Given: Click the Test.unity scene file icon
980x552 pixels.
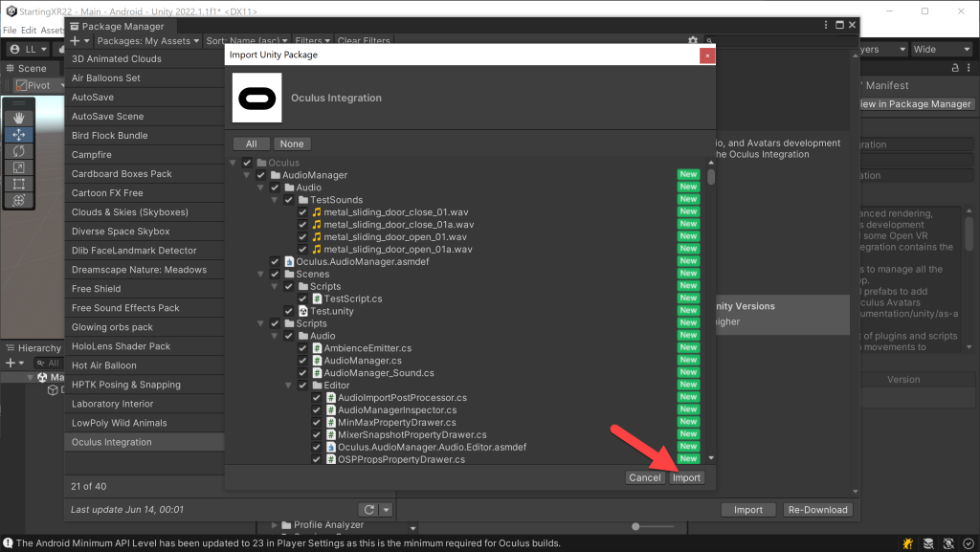Looking at the screenshot, I should point(303,311).
